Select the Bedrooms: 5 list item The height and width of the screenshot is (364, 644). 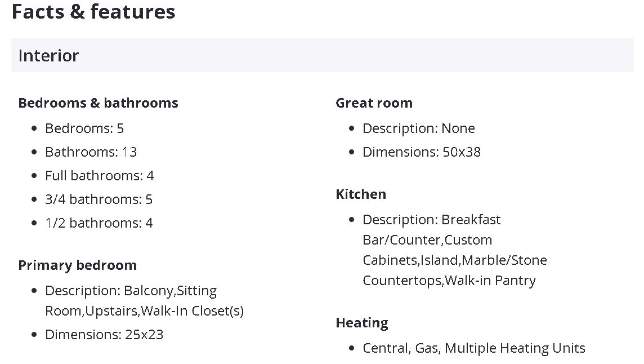pos(84,128)
